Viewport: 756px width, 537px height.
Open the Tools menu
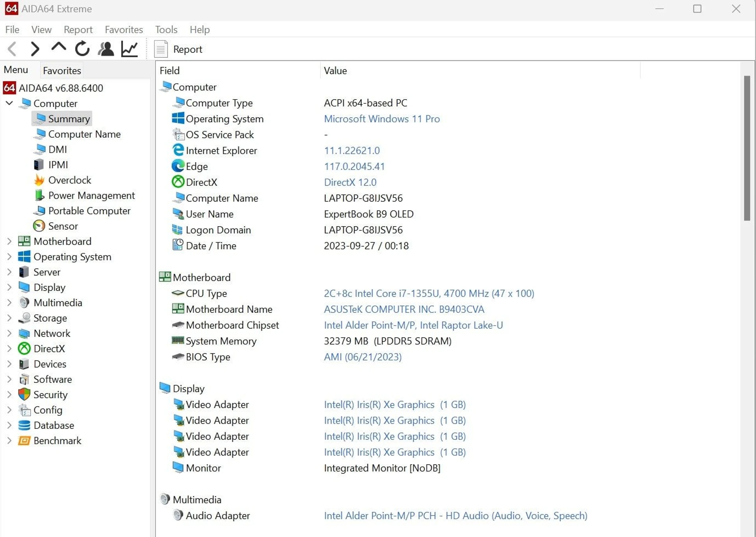coord(166,30)
